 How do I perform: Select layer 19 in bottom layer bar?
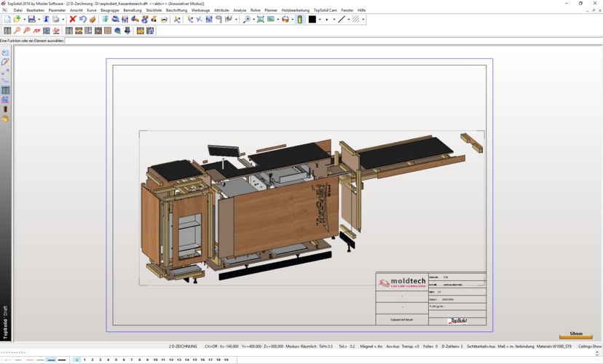pos(226,360)
